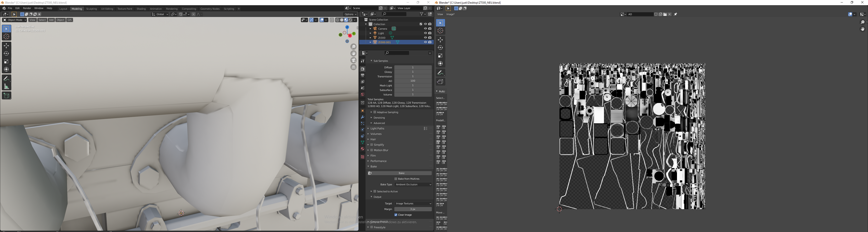Adjust the AO sub samples field

point(413,81)
